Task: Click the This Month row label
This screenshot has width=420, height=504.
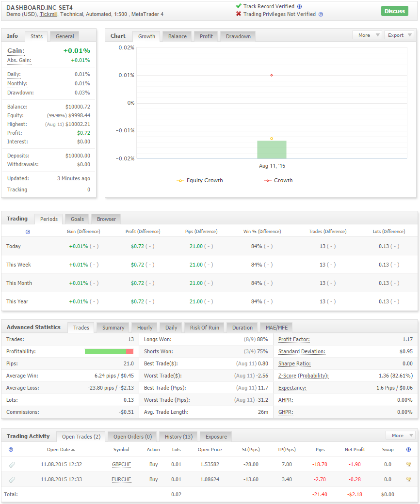Action: [19, 283]
